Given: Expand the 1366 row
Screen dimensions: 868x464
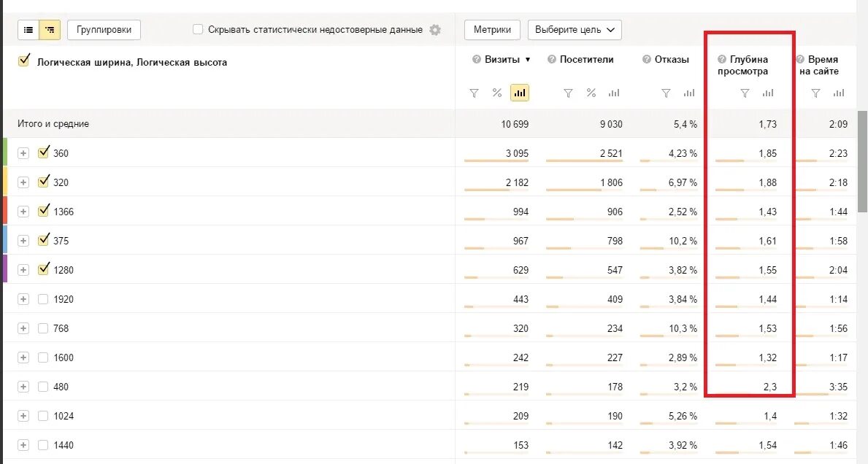Looking at the screenshot, I should coord(23,212).
